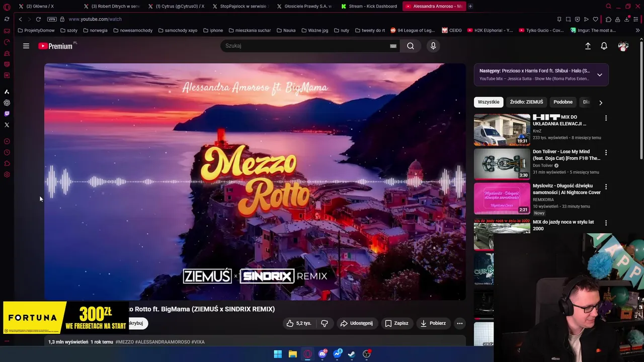Screen dimensions: 644x362
Task: Click the Pobierz download button
Action: pyautogui.click(x=433, y=323)
